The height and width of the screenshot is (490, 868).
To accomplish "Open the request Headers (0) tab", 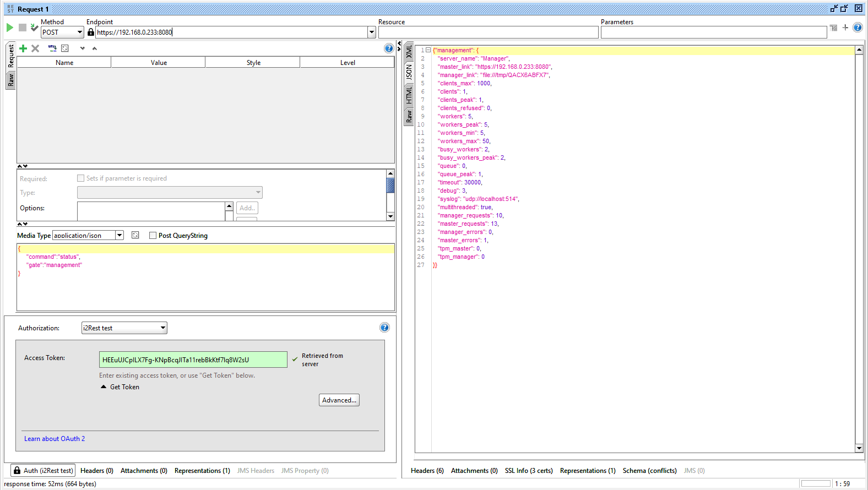I will coord(97,471).
